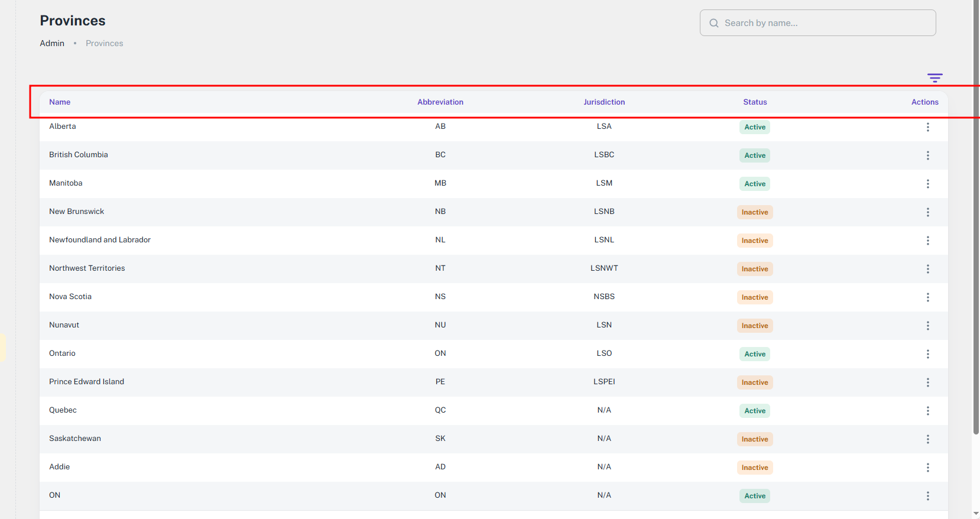Click the search magnifier icon
Screen dimensions: 980x519
point(713,23)
